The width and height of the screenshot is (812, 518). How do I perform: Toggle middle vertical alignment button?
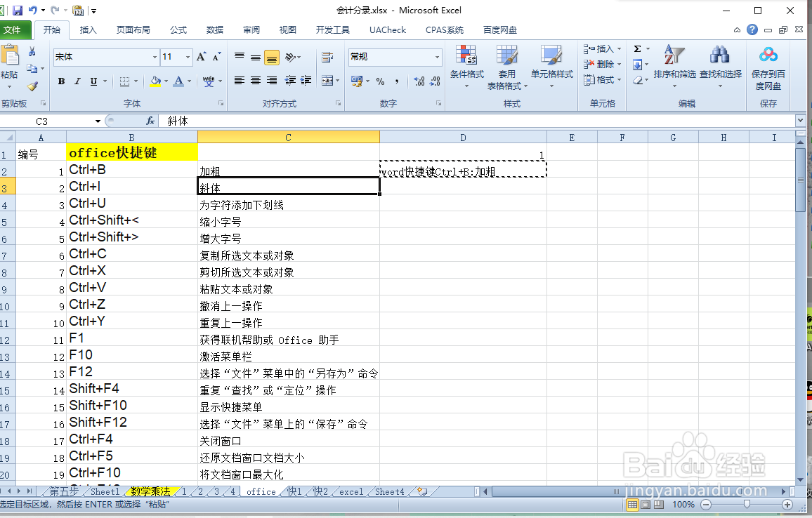(256, 58)
